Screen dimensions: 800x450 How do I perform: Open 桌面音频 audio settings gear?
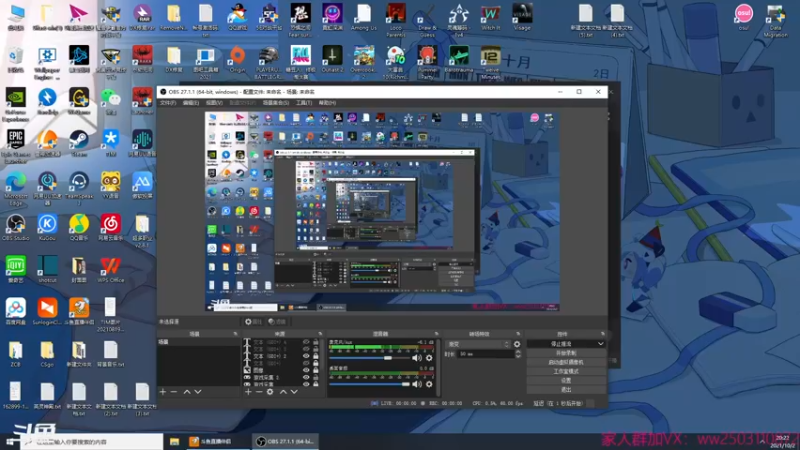429,384
